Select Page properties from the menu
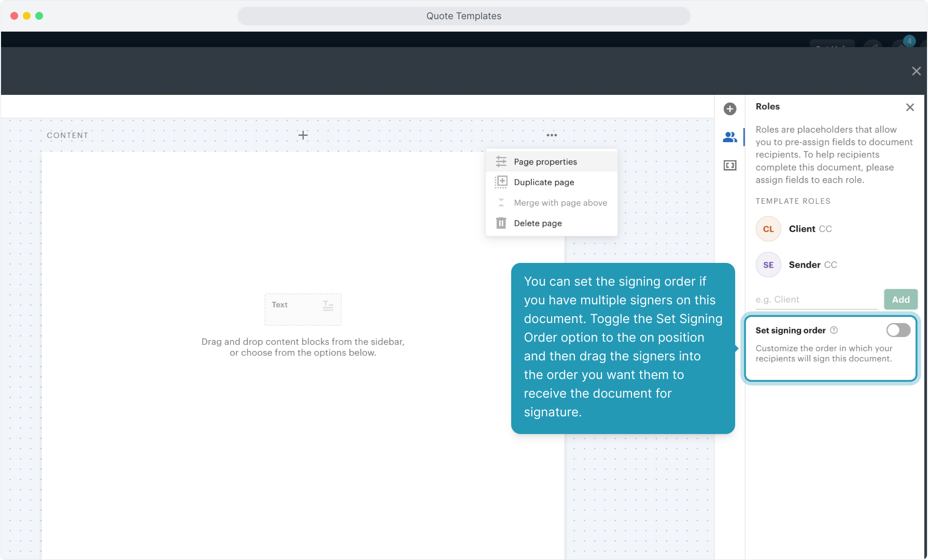The image size is (928, 560). tap(545, 162)
